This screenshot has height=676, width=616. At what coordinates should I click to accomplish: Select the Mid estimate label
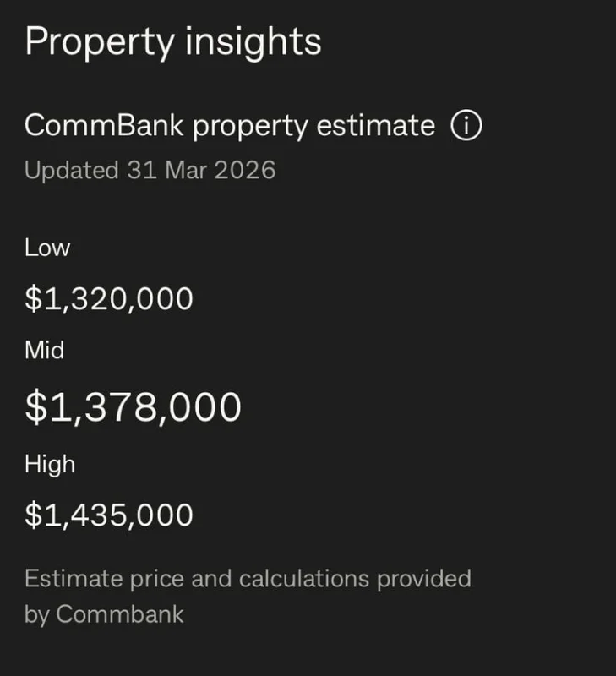pos(45,350)
